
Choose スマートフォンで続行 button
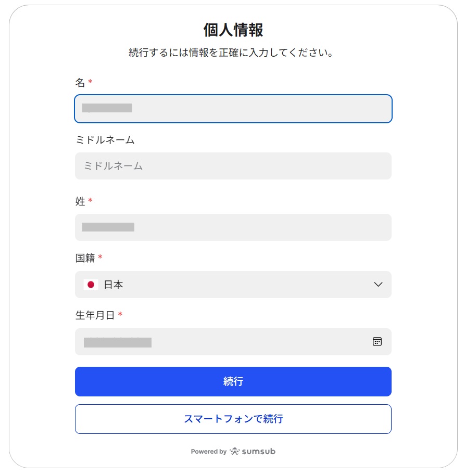pos(233,419)
